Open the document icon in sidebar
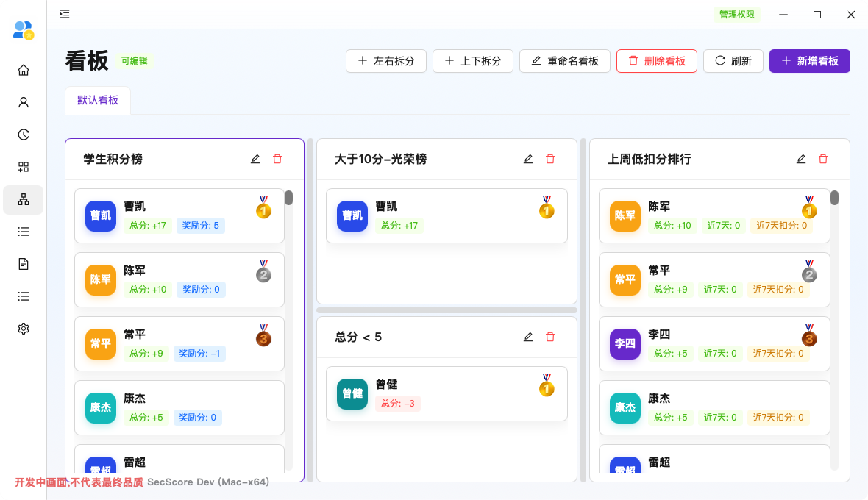Image resolution: width=868 pixels, height=500 pixels. 24,264
